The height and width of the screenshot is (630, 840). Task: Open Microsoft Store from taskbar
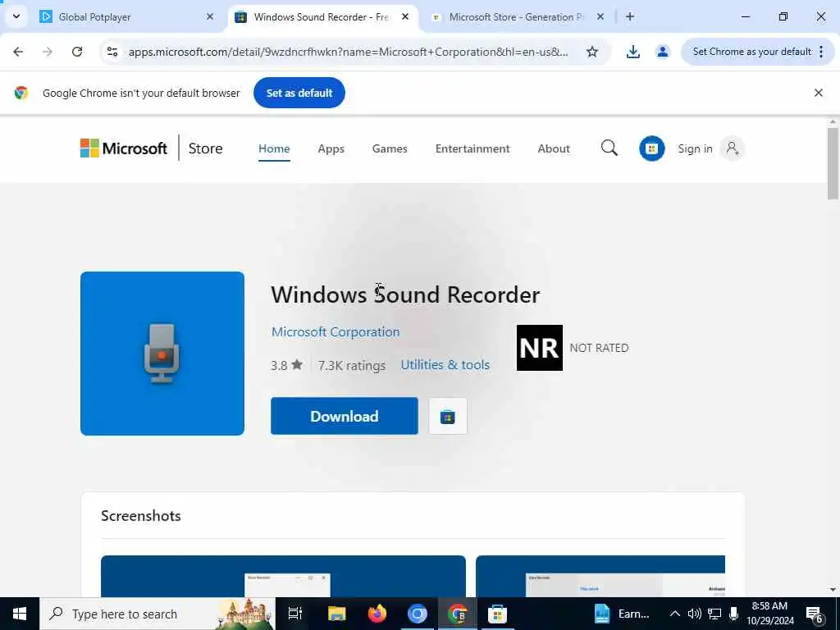[x=497, y=614]
